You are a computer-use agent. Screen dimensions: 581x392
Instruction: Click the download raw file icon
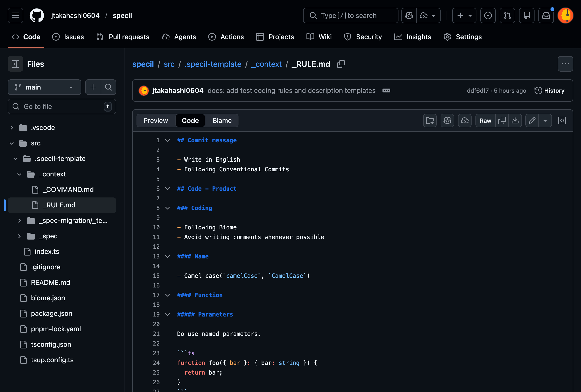click(515, 121)
